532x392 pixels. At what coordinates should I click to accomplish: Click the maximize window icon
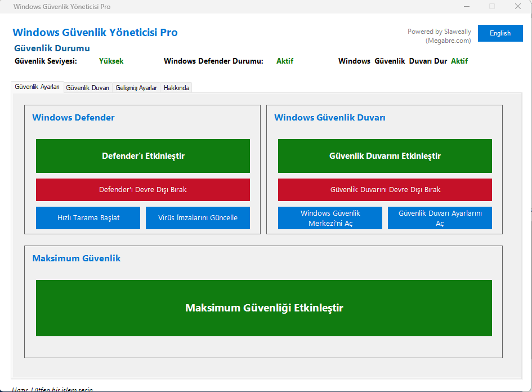492,6
